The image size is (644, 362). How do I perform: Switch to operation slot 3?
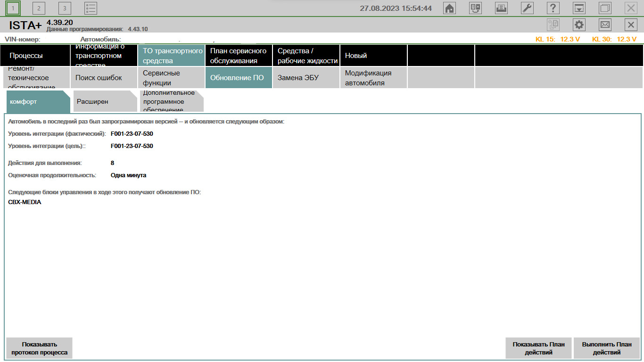point(65,8)
